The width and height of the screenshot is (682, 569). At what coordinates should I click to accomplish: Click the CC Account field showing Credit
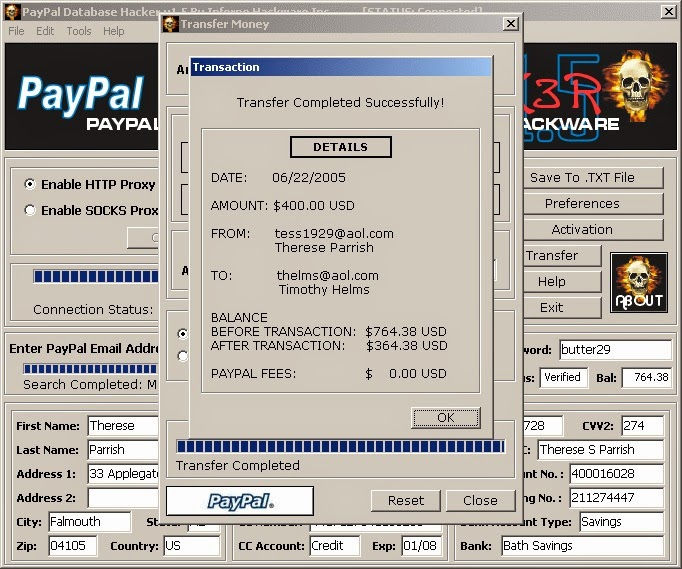tap(335, 546)
